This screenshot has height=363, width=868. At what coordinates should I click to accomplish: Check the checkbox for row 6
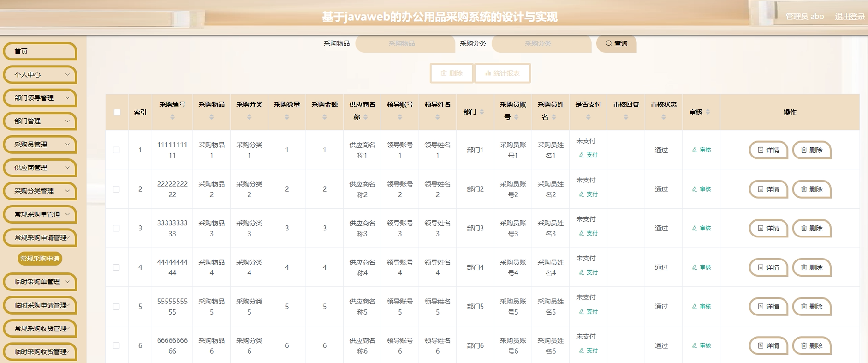point(116,345)
